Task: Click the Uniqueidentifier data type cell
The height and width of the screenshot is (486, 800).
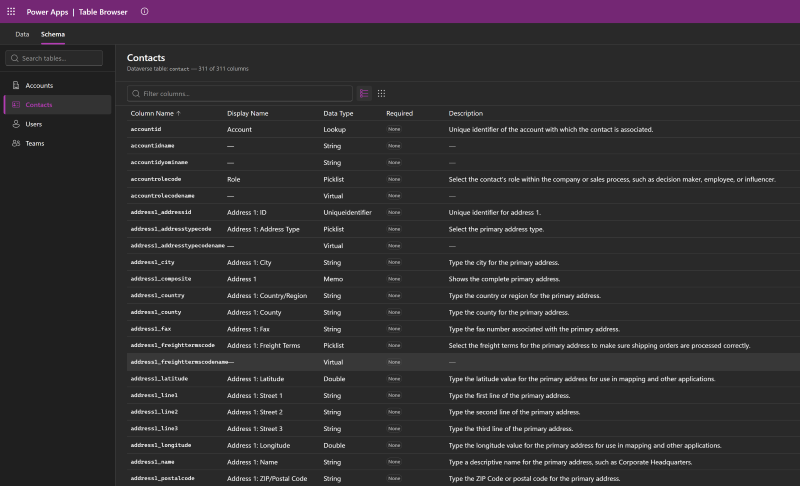Action: (x=347, y=213)
